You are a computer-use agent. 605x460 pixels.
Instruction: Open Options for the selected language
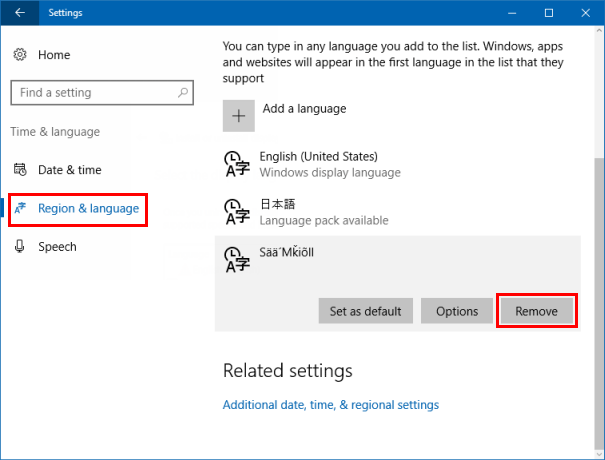click(x=457, y=311)
